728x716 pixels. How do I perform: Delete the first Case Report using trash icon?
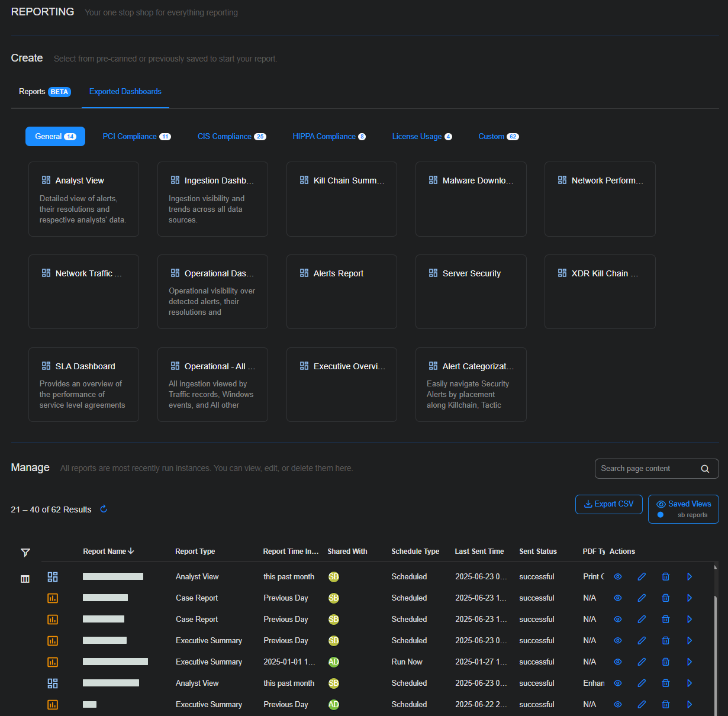[x=665, y=598]
